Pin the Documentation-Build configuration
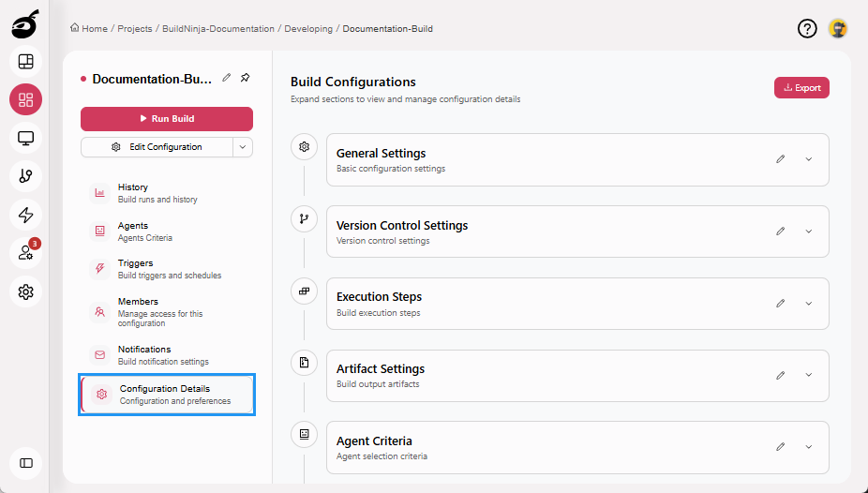This screenshot has height=493, width=868. tap(246, 78)
